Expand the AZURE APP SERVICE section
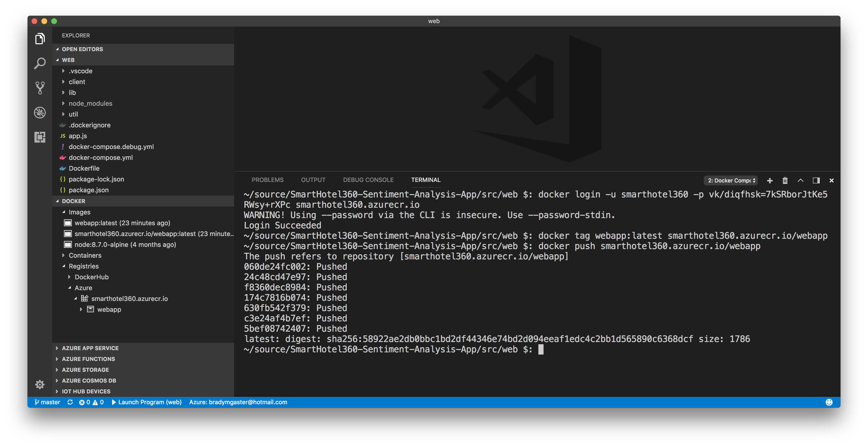The width and height of the screenshot is (868, 447). coord(90,348)
